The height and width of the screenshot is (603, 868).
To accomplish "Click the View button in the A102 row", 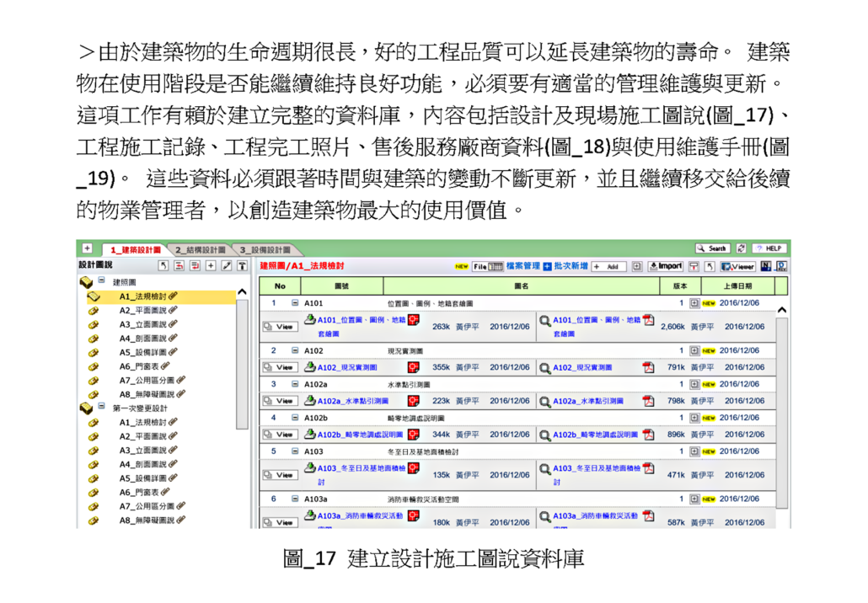I will tap(280, 367).
